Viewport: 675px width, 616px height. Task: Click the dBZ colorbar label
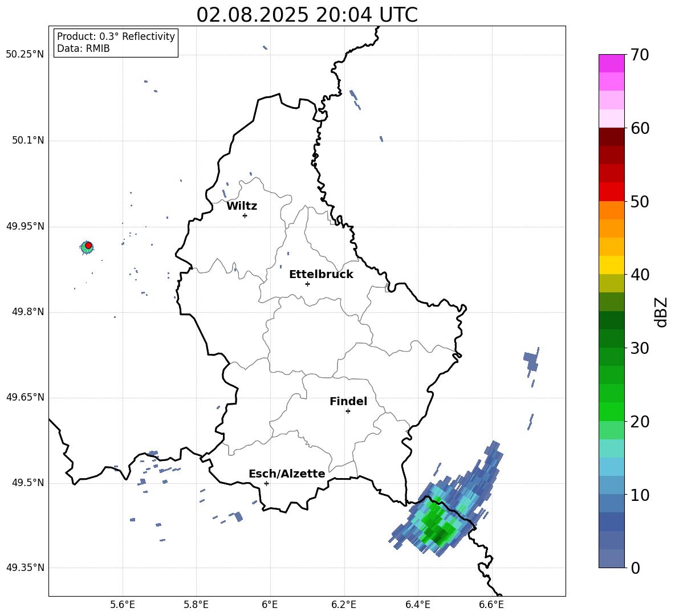click(660, 312)
